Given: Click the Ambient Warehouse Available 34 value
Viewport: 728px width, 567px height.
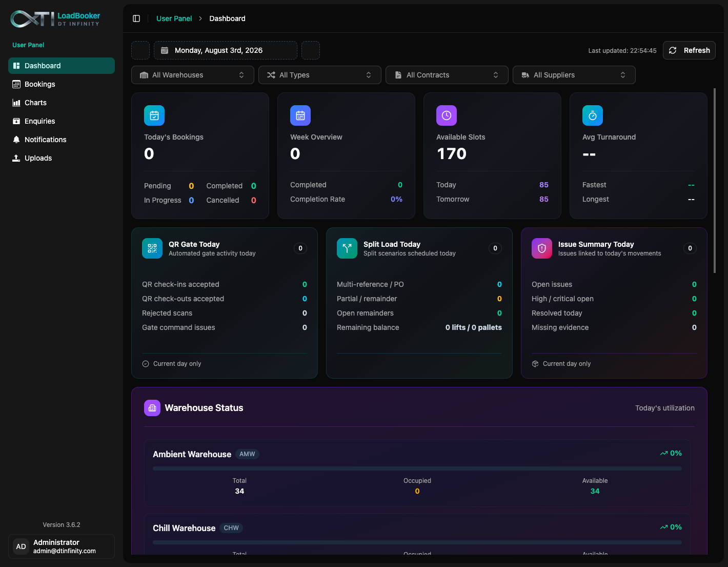Looking at the screenshot, I should [595, 491].
